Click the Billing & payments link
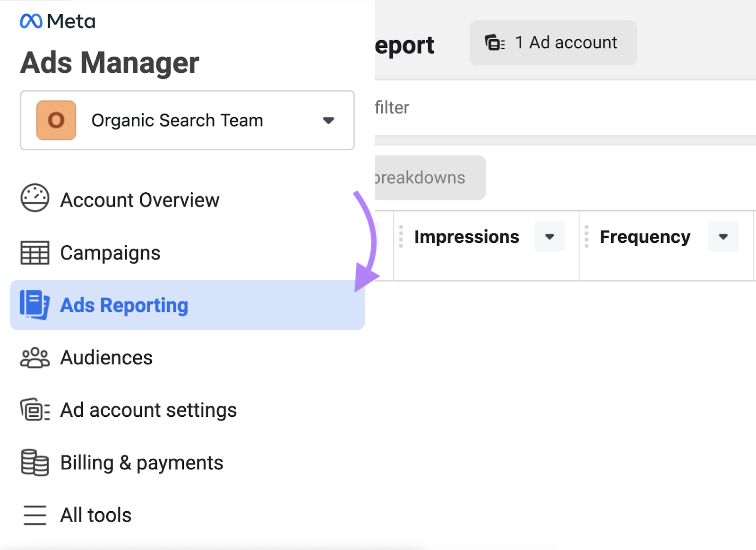This screenshot has width=756, height=550. click(141, 463)
